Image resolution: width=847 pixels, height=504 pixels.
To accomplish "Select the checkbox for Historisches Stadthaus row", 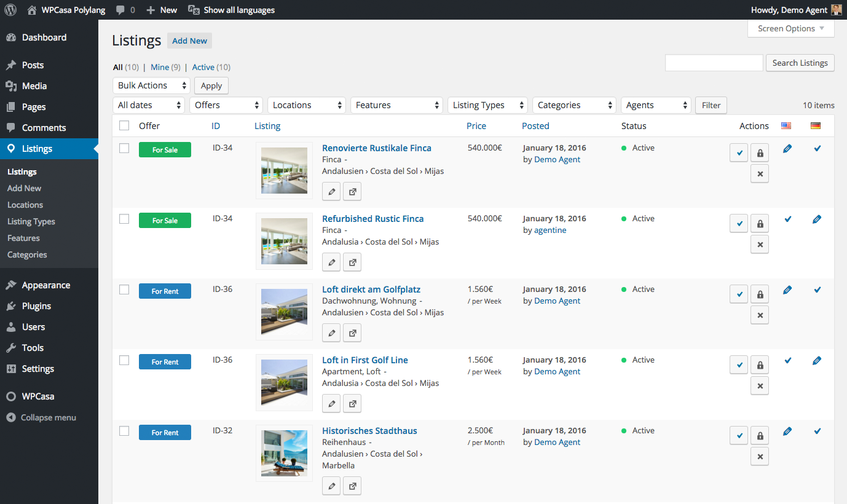I will [124, 431].
